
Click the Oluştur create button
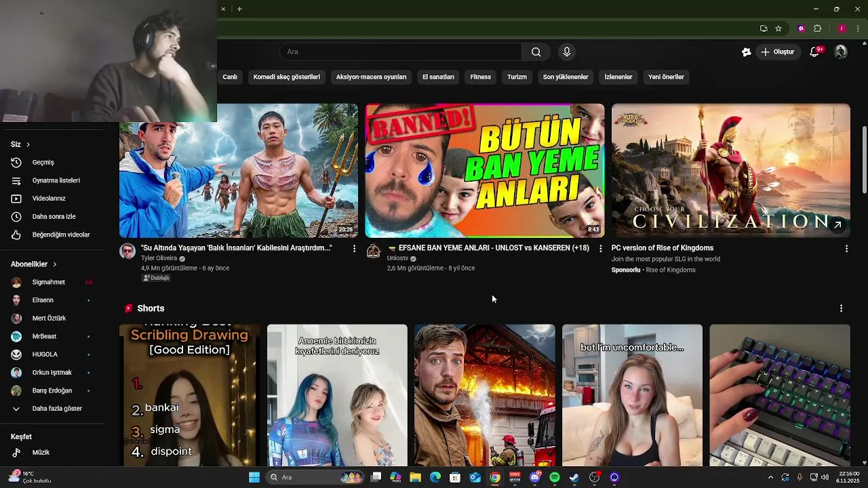(778, 52)
